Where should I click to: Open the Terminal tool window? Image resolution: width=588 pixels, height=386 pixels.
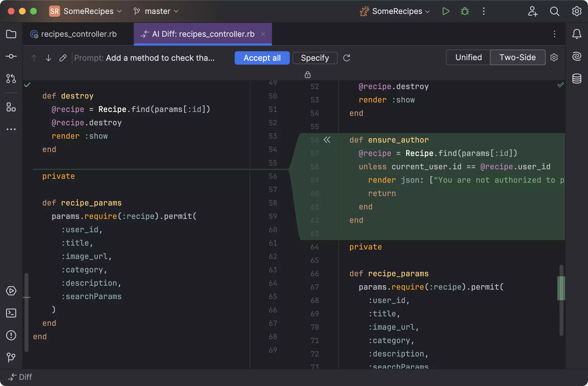pyautogui.click(x=11, y=313)
